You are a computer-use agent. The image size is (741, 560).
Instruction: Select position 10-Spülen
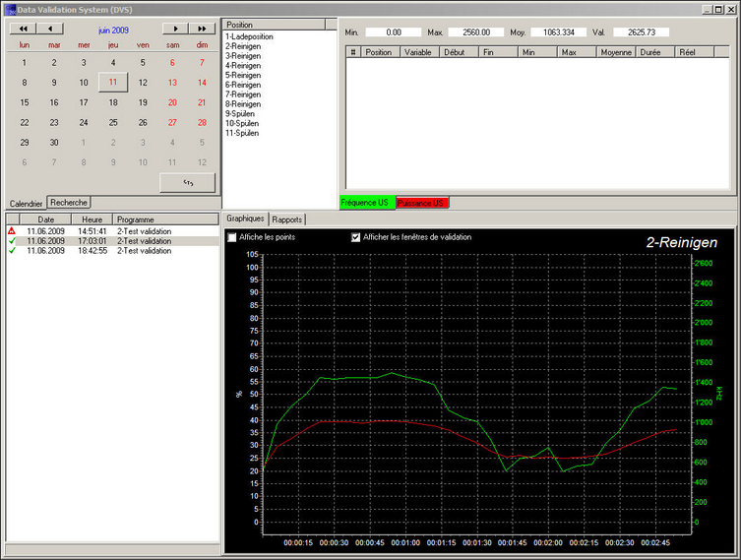(242, 123)
